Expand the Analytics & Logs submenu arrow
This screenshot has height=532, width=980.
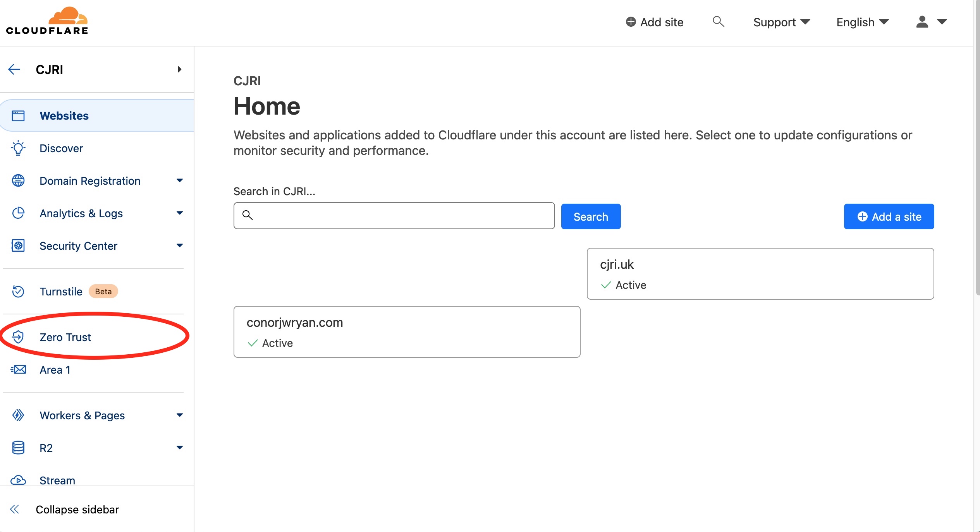(x=180, y=213)
